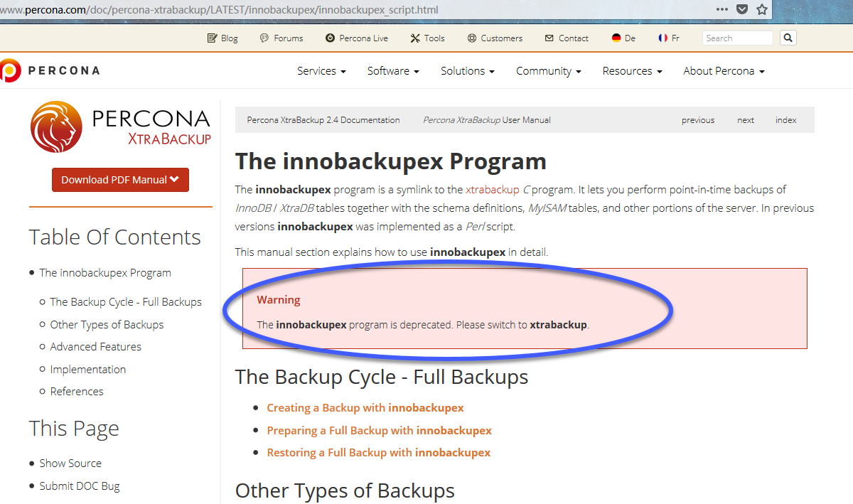The image size is (853, 504).
Task: Open 'The innobackupex Program' contents entry
Action: [105, 273]
